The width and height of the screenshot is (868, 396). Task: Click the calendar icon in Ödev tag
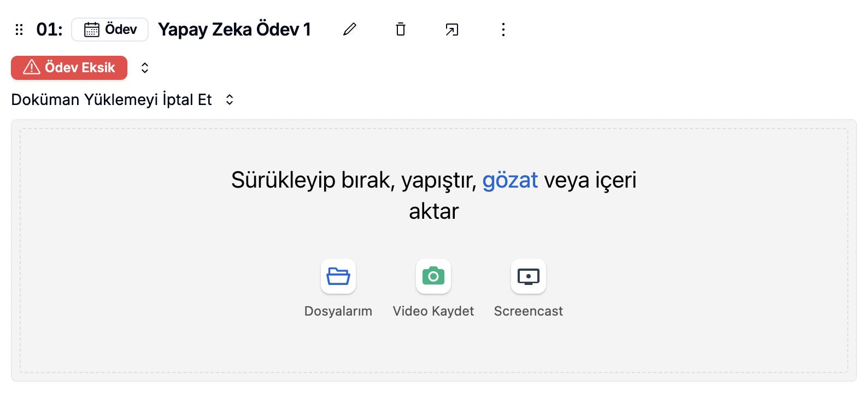(x=92, y=30)
